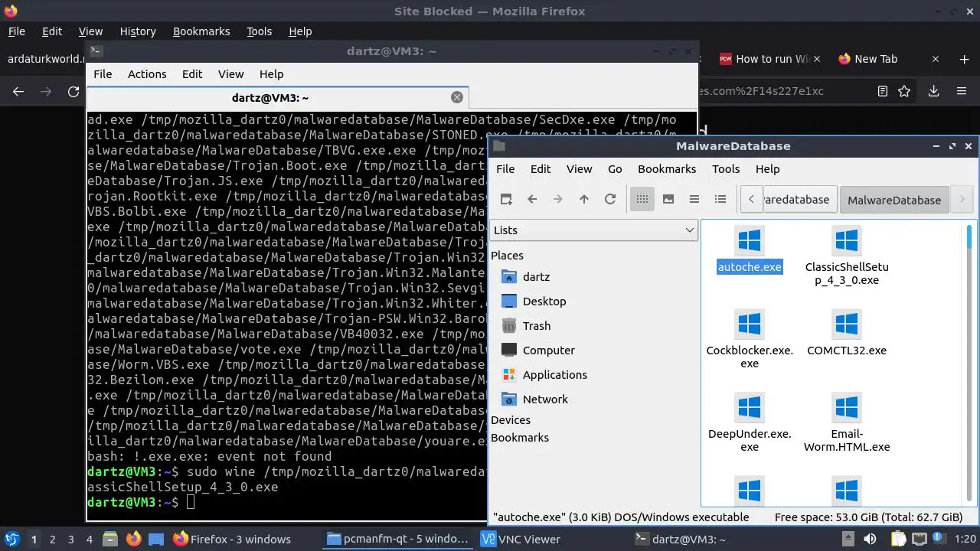The image size is (980, 551).
Task: Open the dartz home folder in Places
Action: click(535, 276)
